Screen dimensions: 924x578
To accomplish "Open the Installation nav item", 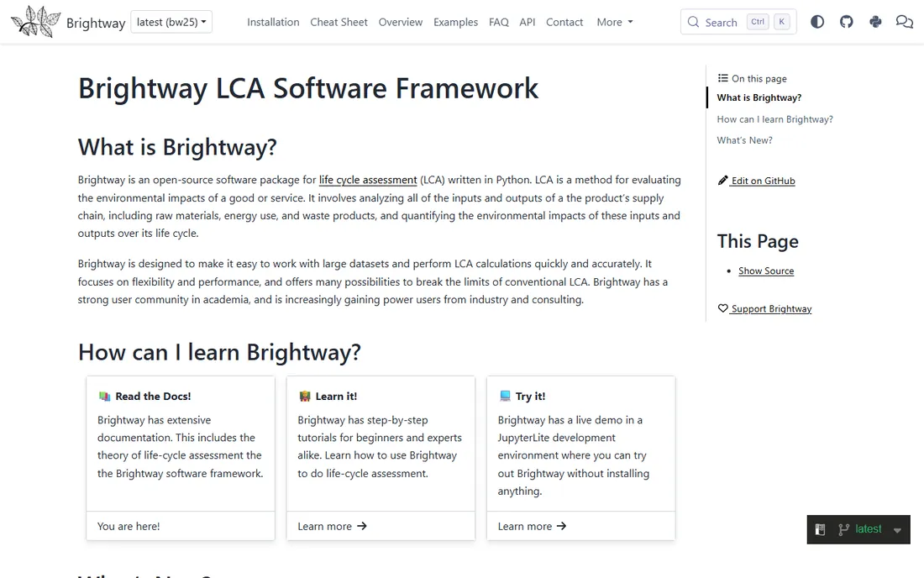I will [273, 22].
